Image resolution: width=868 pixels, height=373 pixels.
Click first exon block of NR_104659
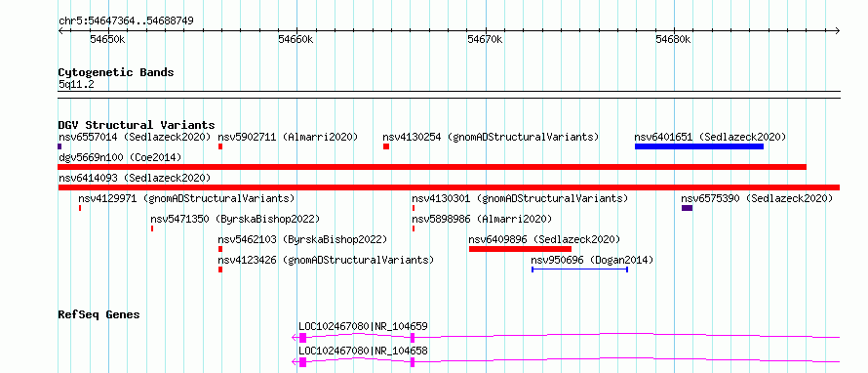coord(302,338)
